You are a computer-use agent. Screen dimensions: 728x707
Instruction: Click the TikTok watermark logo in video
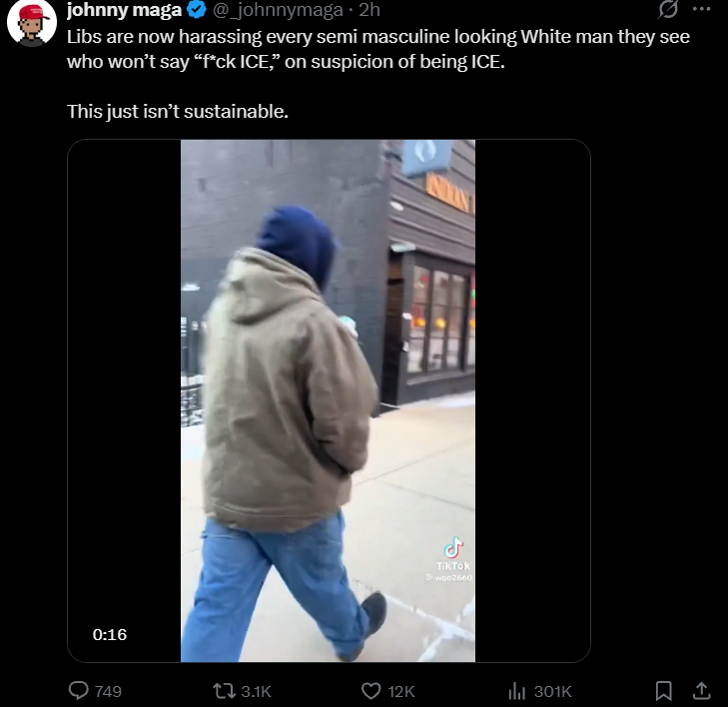(x=453, y=553)
